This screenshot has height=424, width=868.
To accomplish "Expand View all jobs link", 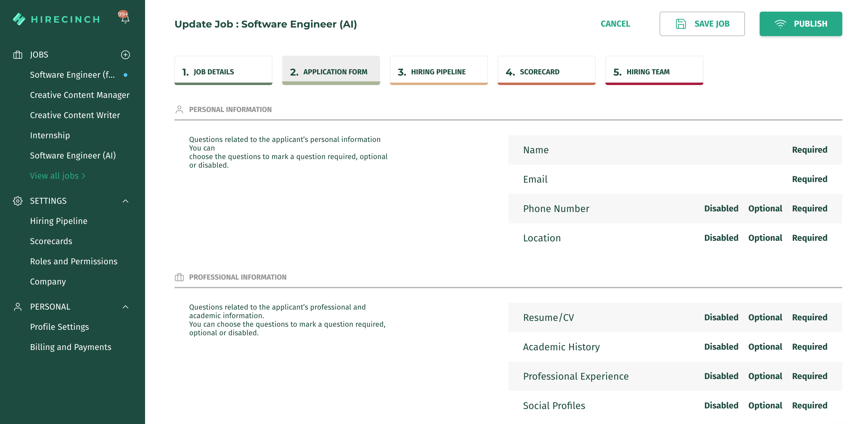I will [x=57, y=176].
